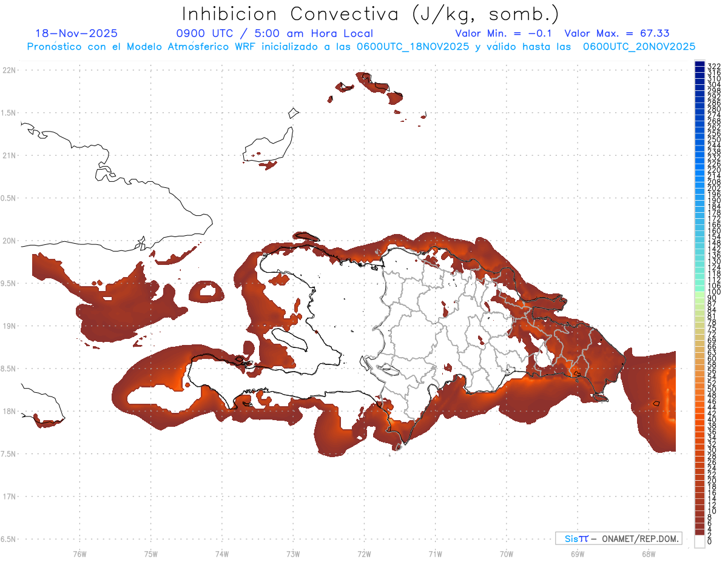Click the 'SisTT - ONAMET/REP.DOM.' credit box

point(618,538)
